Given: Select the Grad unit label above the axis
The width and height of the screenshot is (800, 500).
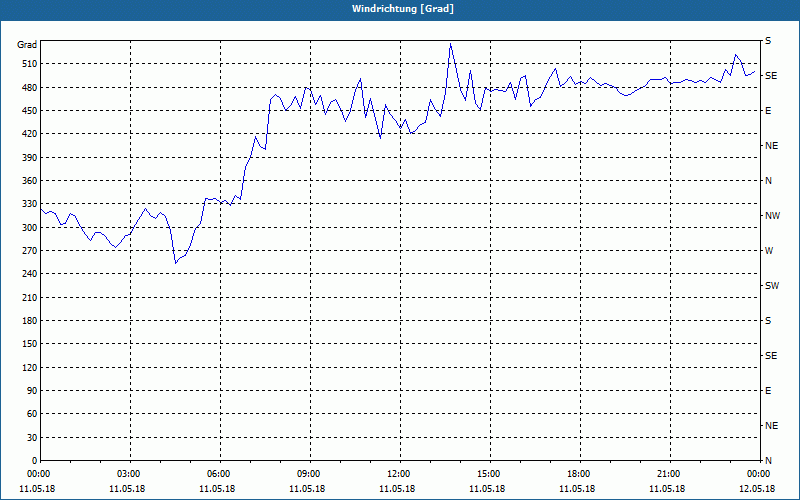Looking at the screenshot, I should (27, 45).
